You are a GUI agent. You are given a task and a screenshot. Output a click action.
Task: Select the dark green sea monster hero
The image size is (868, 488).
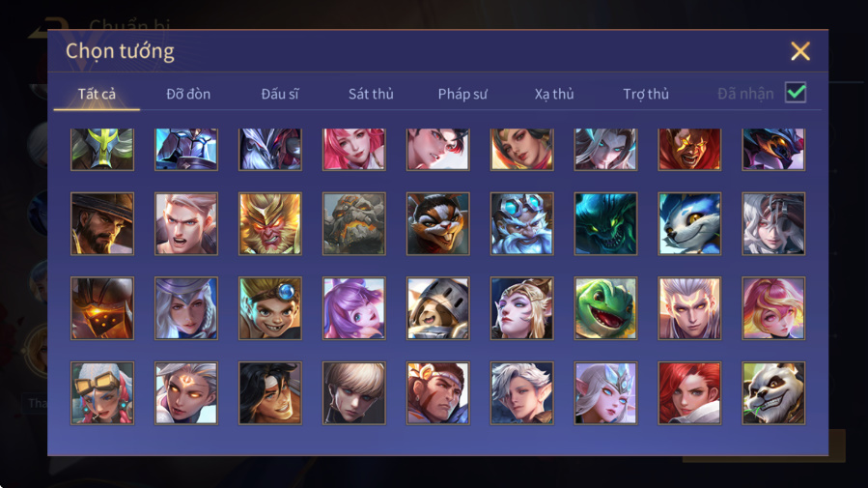click(x=605, y=224)
